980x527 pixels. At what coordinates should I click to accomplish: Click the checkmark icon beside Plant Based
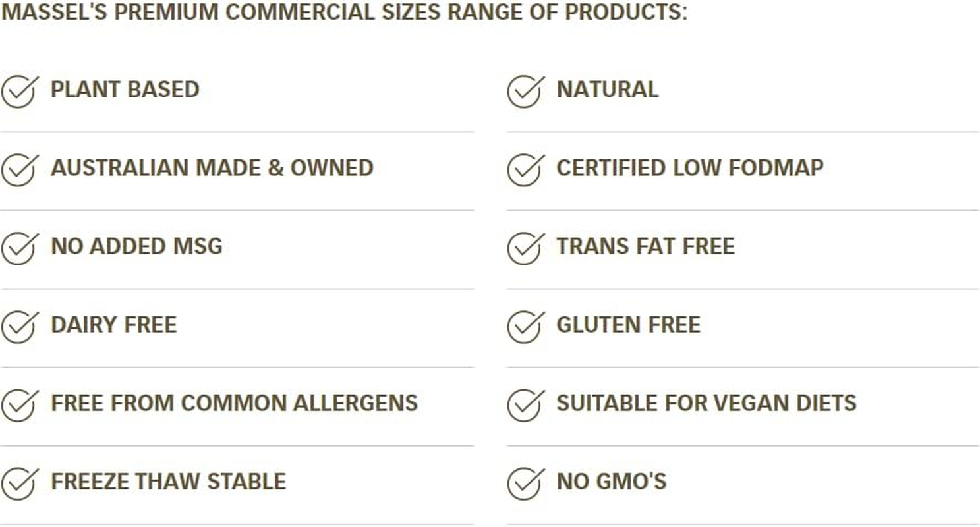click(18, 91)
